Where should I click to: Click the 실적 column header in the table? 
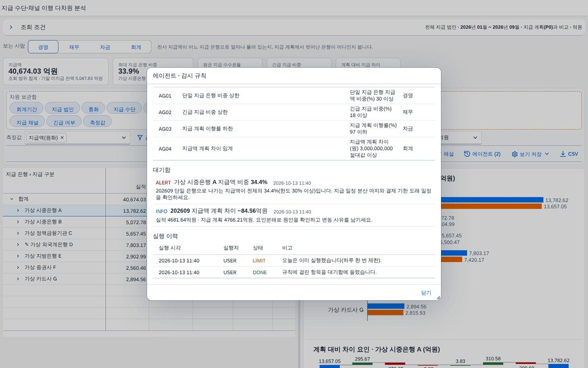tap(141, 186)
